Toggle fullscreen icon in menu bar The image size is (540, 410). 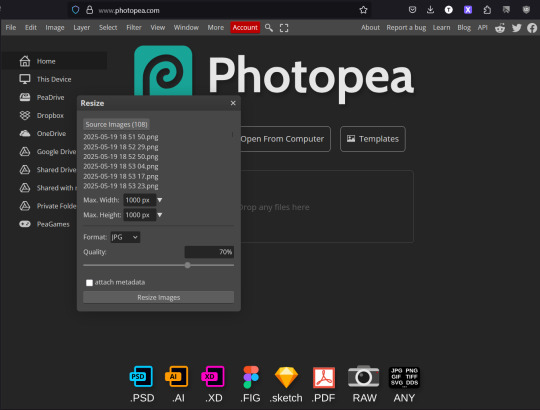[x=284, y=28]
